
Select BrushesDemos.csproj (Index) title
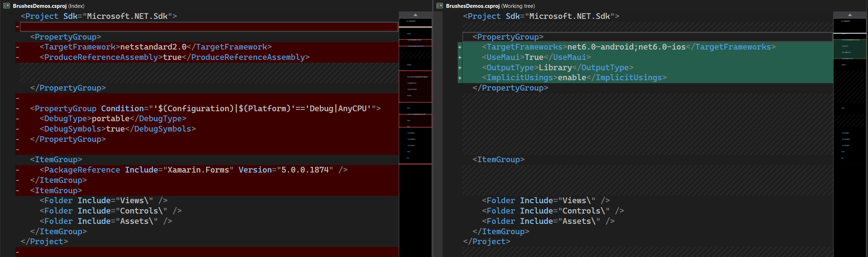tap(48, 6)
